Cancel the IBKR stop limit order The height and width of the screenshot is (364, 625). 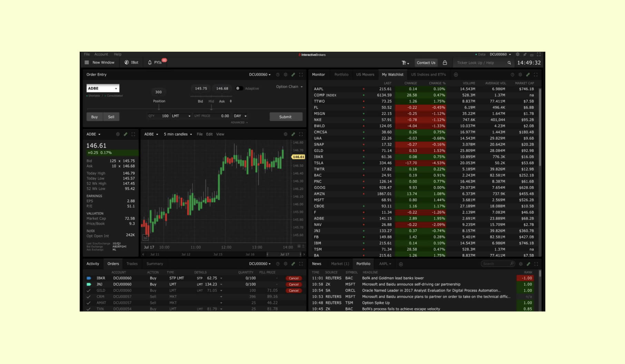click(294, 278)
